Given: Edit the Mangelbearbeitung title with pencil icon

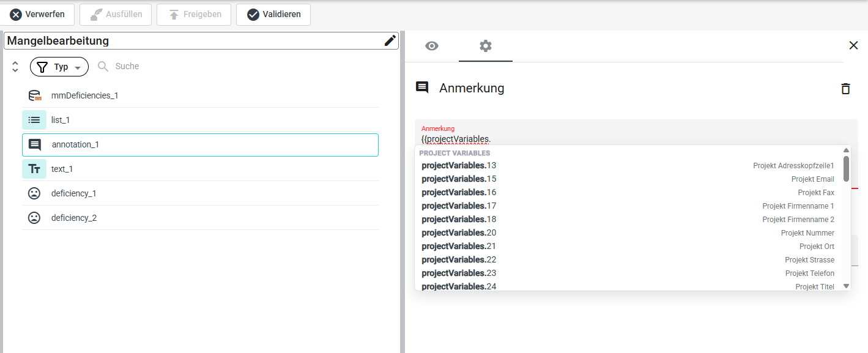Looking at the screenshot, I should (x=390, y=40).
